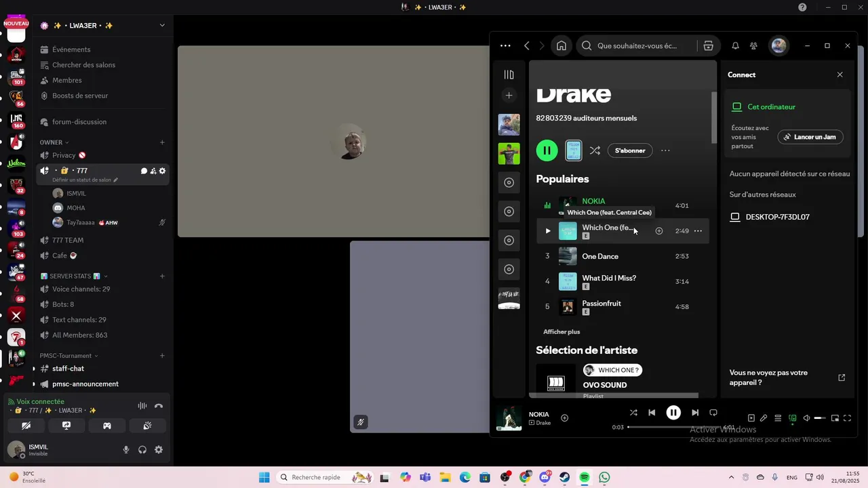Toggle Discord camera button

[26, 426]
